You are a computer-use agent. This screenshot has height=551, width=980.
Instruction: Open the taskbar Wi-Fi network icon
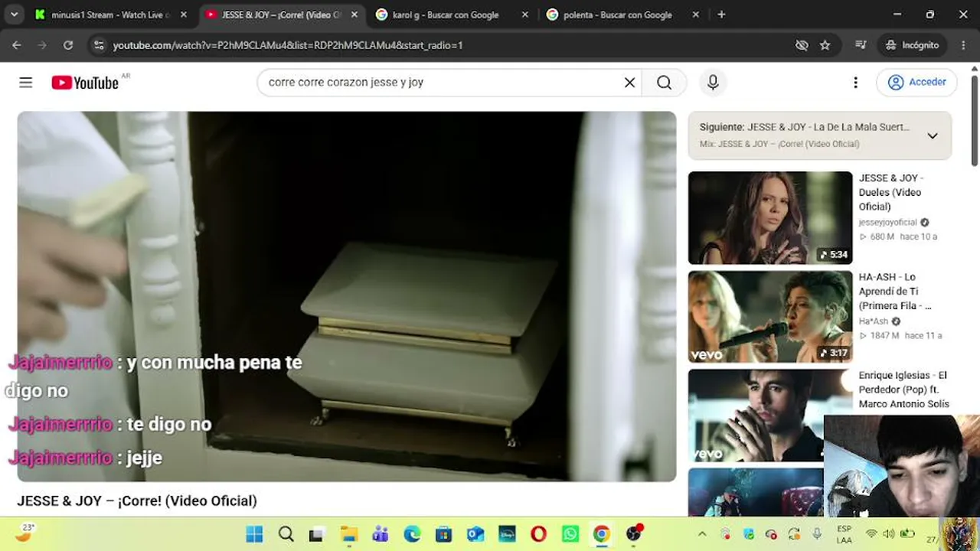tap(871, 534)
